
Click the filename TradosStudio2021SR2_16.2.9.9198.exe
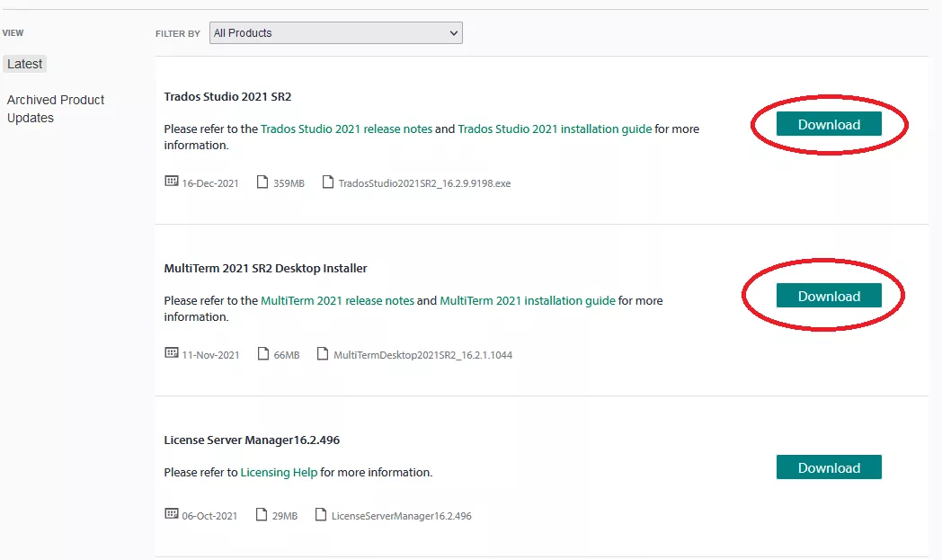click(424, 184)
